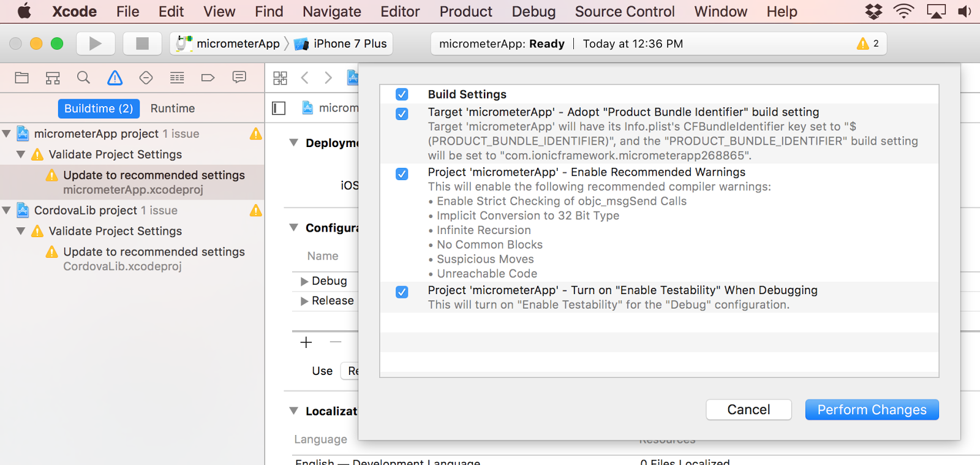Open the AirPlay display menu

[937, 11]
